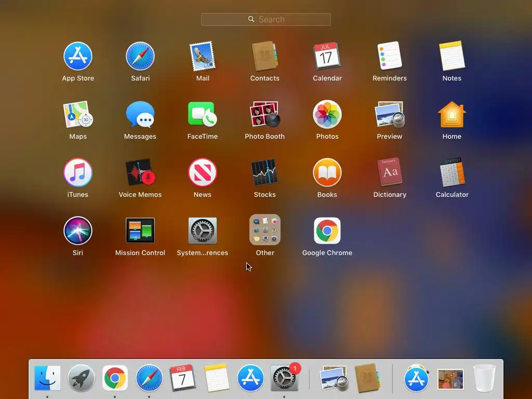Open System Preferences from the Launchpad grid
The image size is (532, 399).
point(203,231)
